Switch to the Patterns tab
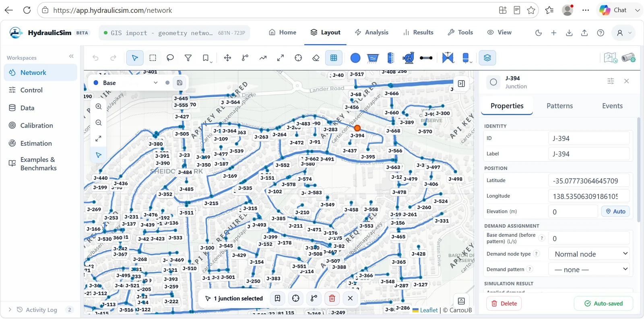644x319 pixels. pos(559,106)
